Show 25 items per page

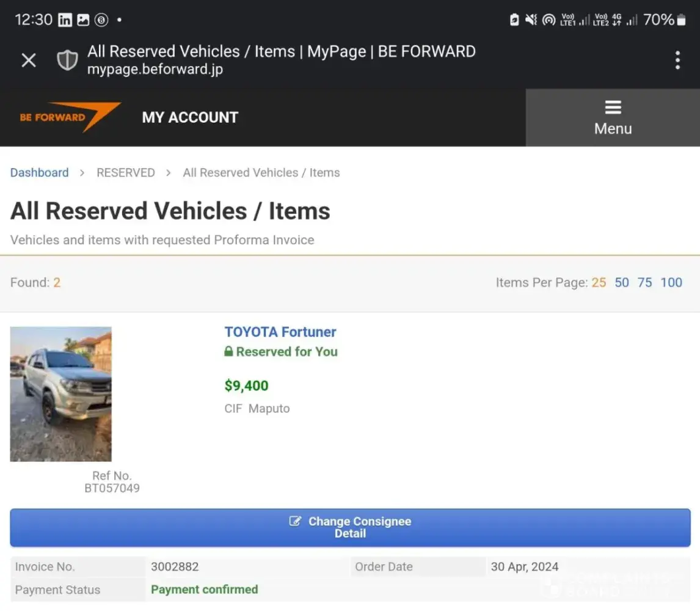(599, 282)
